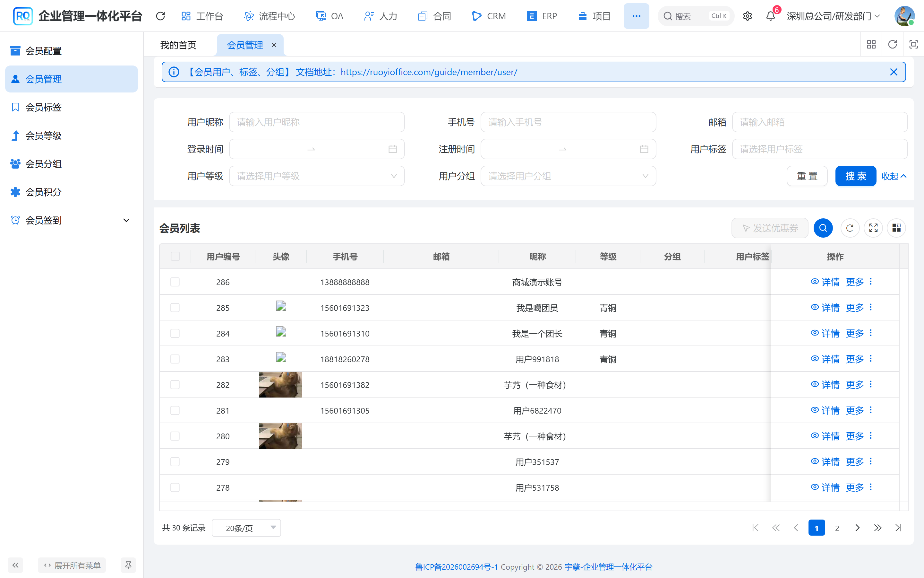Click the next page arrow
Image resolution: width=924 pixels, height=578 pixels.
click(x=857, y=528)
